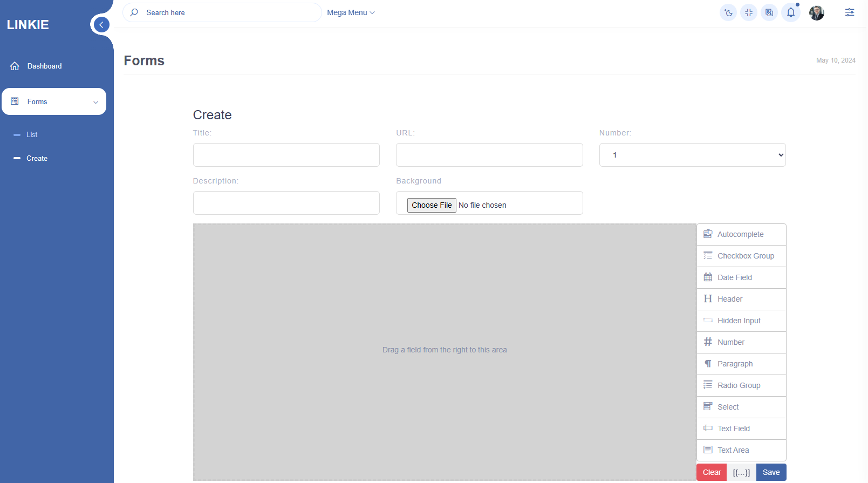The image size is (868, 483).
Task: Go to the List submenu item
Action: pos(32,134)
